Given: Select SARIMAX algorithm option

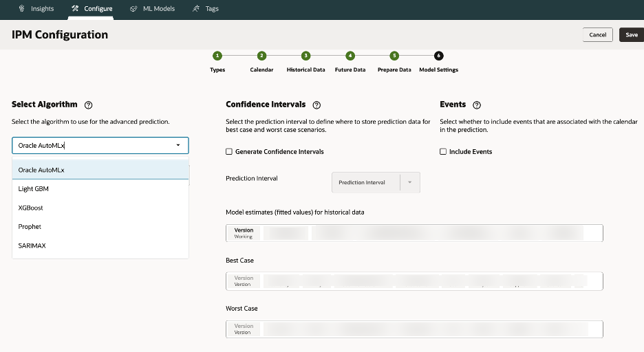Looking at the screenshot, I should pyautogui.click(x=32, y=245).
